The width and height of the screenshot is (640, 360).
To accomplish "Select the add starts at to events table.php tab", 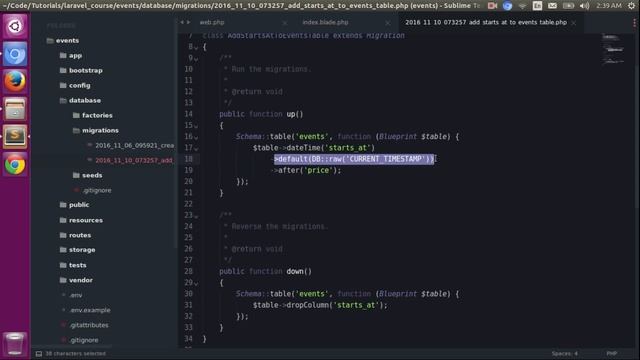I will point(486,22).
